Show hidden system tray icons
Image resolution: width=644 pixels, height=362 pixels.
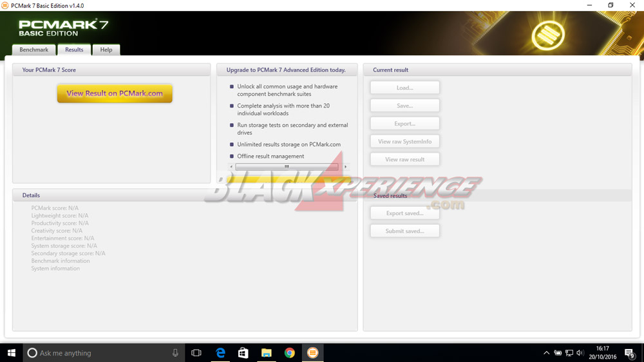(x=546, y=353)
